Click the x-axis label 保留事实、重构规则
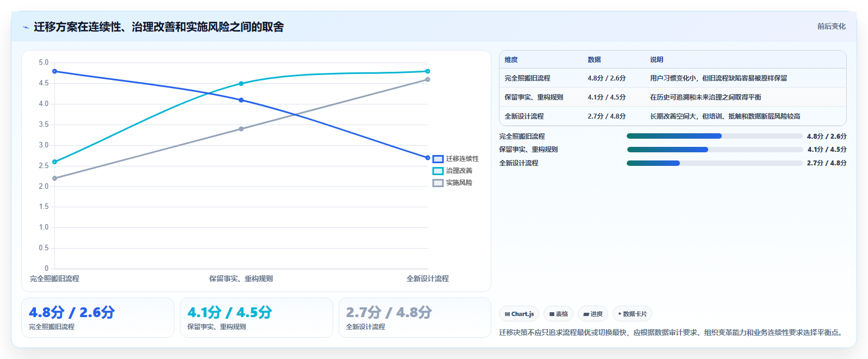868x359 pixels. (x=241, y=278)
